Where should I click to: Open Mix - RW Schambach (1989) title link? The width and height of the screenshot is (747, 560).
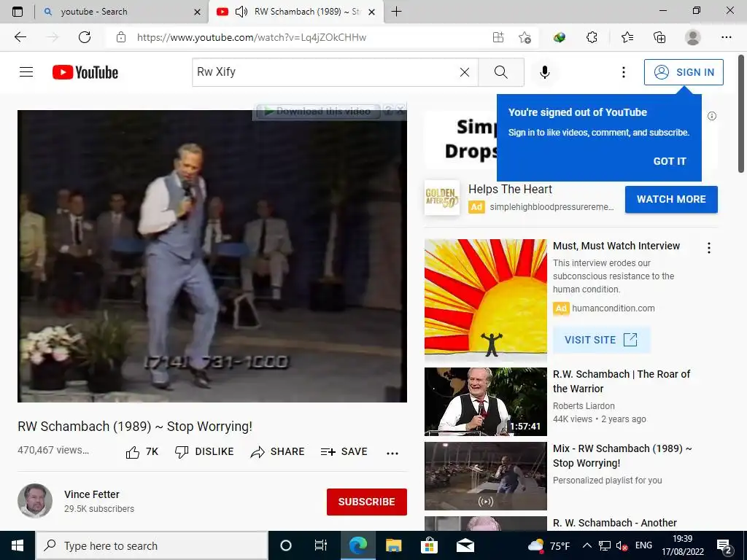pos(622,456)
